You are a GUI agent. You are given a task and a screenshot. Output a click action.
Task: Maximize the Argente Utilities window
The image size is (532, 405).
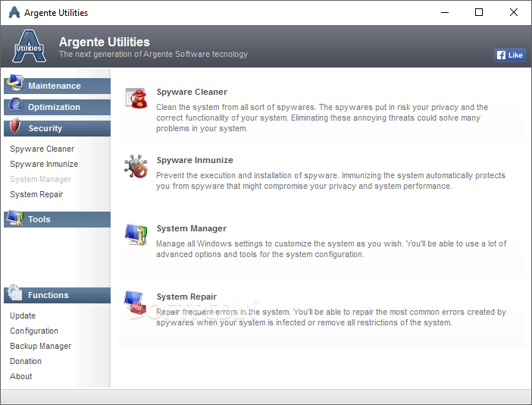479,13
